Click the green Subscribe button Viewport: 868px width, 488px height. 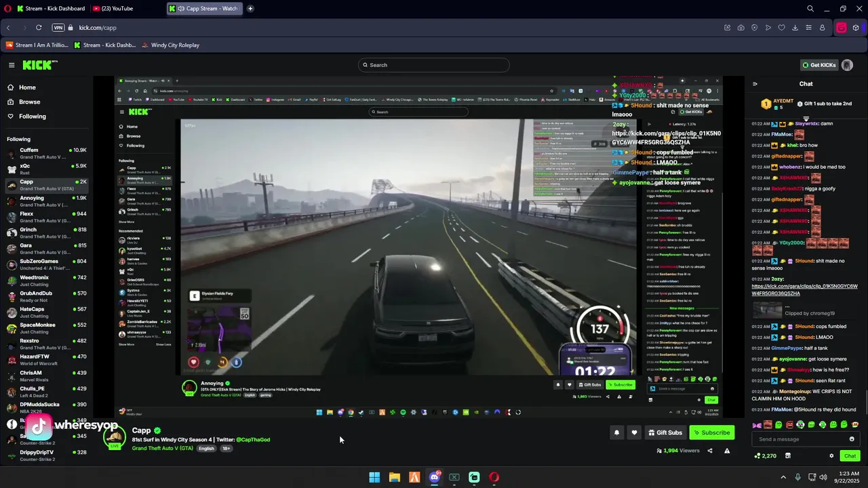(x=712, y=432)
